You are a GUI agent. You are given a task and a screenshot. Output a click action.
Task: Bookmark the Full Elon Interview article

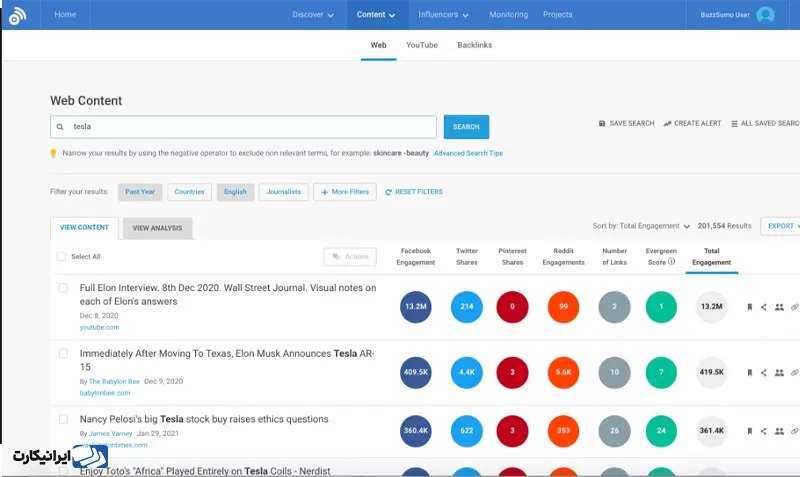(x=749, y=307)
